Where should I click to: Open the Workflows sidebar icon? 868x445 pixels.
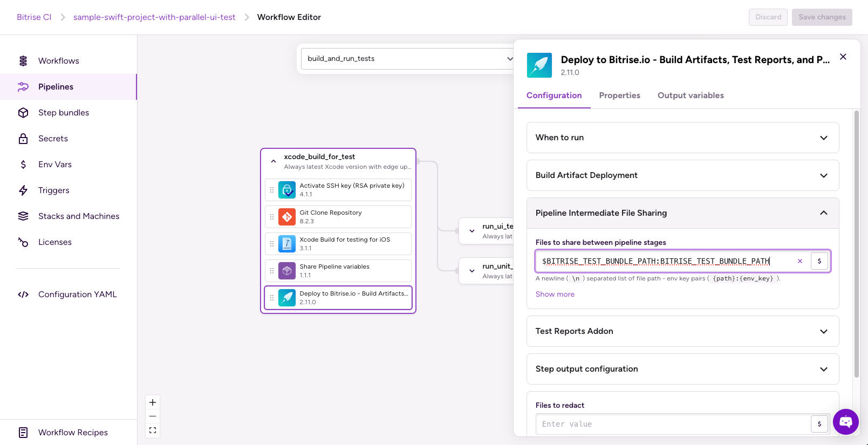23,61
